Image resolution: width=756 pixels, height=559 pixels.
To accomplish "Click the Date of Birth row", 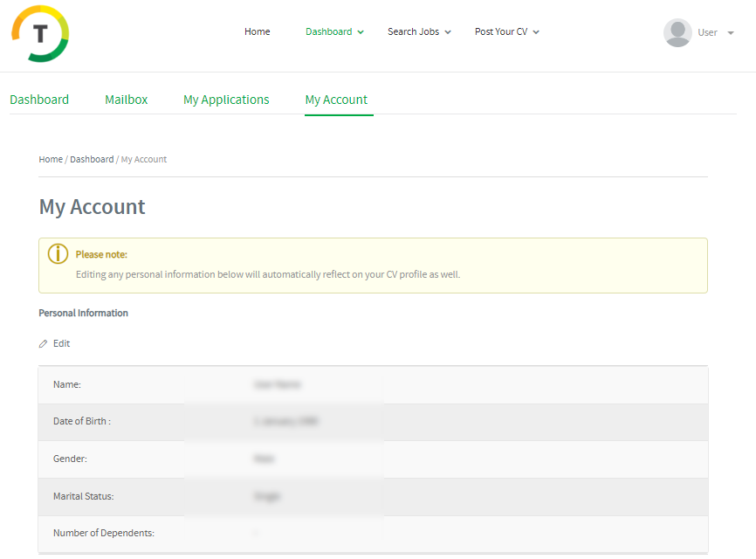I will (373, 422).
